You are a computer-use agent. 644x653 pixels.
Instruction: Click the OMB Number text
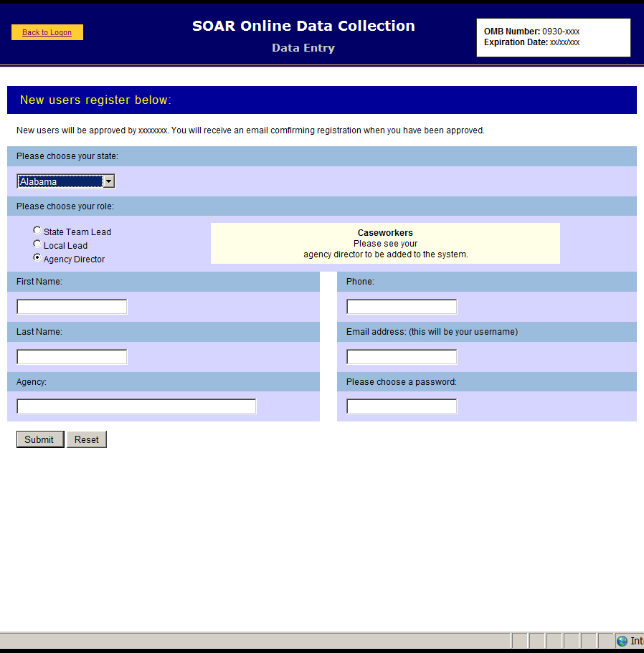531,32
